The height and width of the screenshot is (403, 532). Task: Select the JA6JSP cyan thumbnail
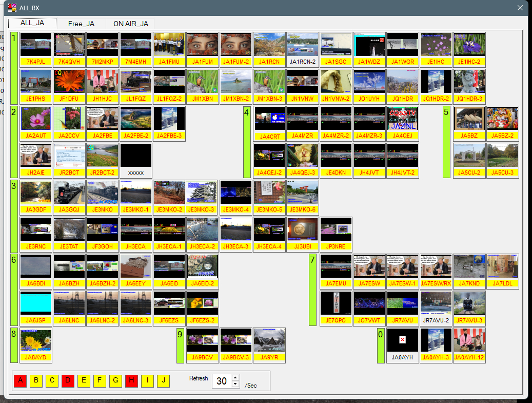point(35,303)
